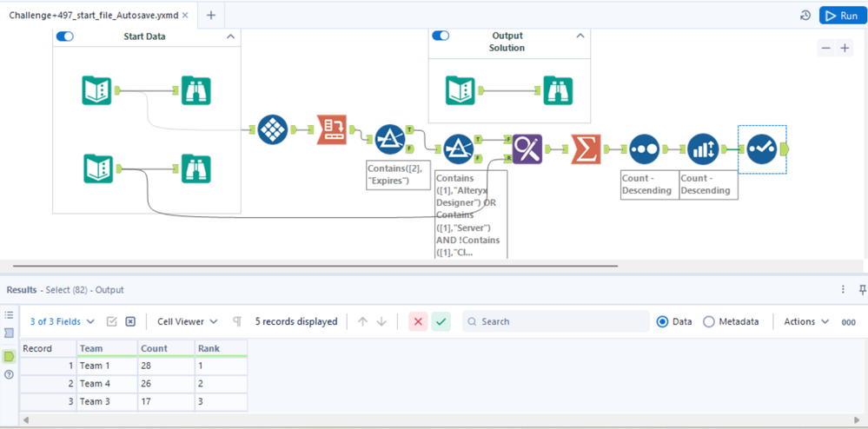868x429 pixels.
Task: Select the lower Browse tool in Start Data
Action: pyautogui.click(x=196, y=168)
